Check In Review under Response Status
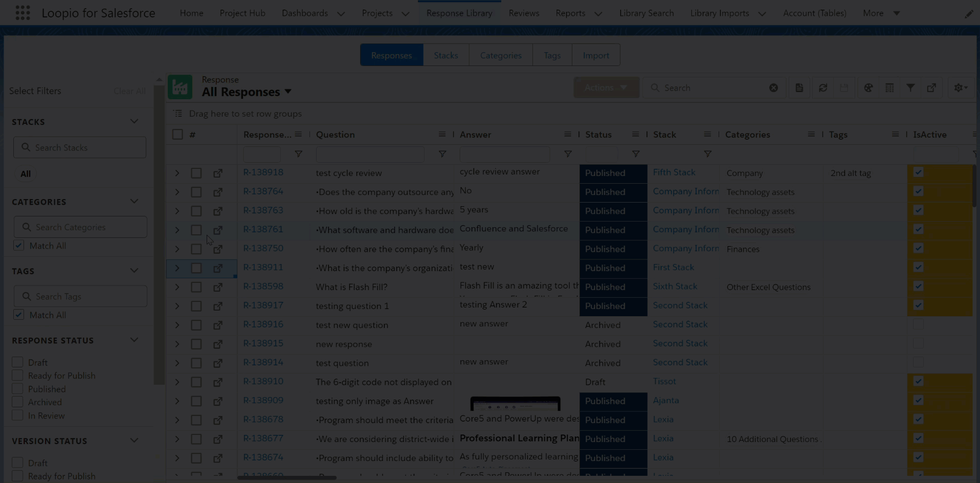The image size is (980, 483). click(17, 415)
